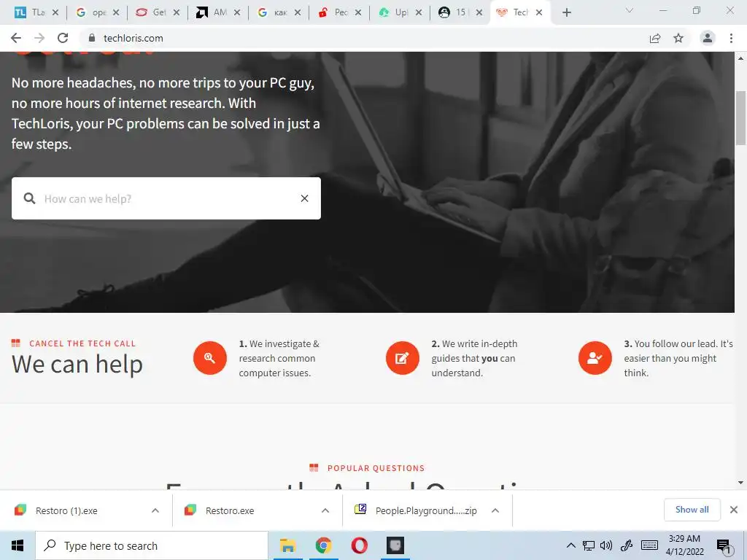Reload the techloris.com page
Image resolution: width=747 pixels, height=560 pixels.
tap(63, 38)
